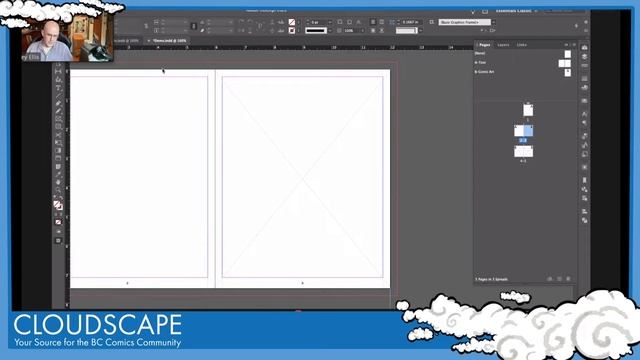Select the Hand tool
Image resolution: width=640 pixels, height=360 pixels.
(x=58, y=182)
